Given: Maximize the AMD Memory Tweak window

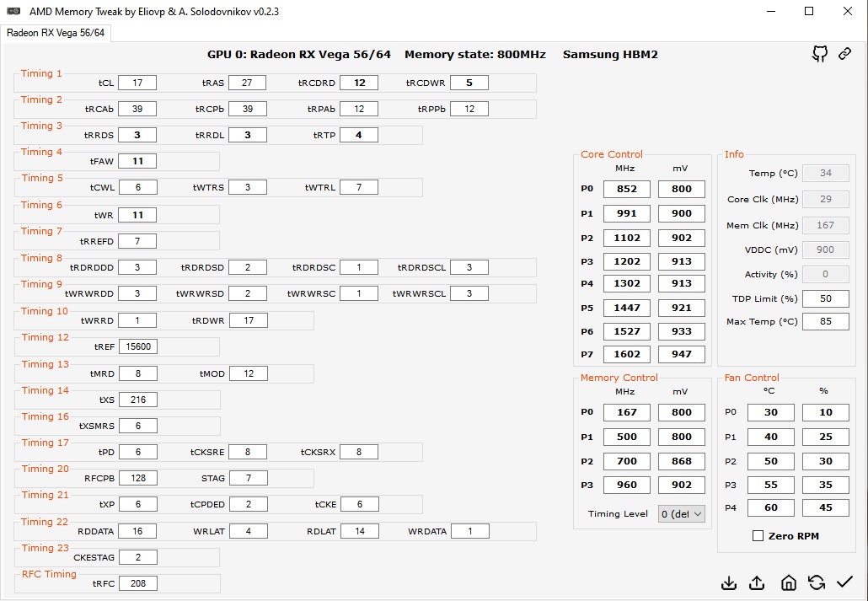Looking at the screenshot, I should coord(809,11).
